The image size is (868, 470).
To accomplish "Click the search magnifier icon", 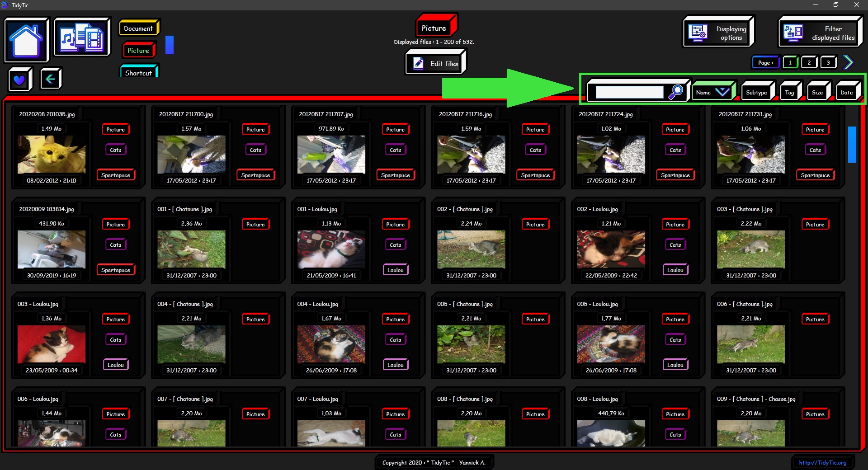I will (x=676, y=92).
